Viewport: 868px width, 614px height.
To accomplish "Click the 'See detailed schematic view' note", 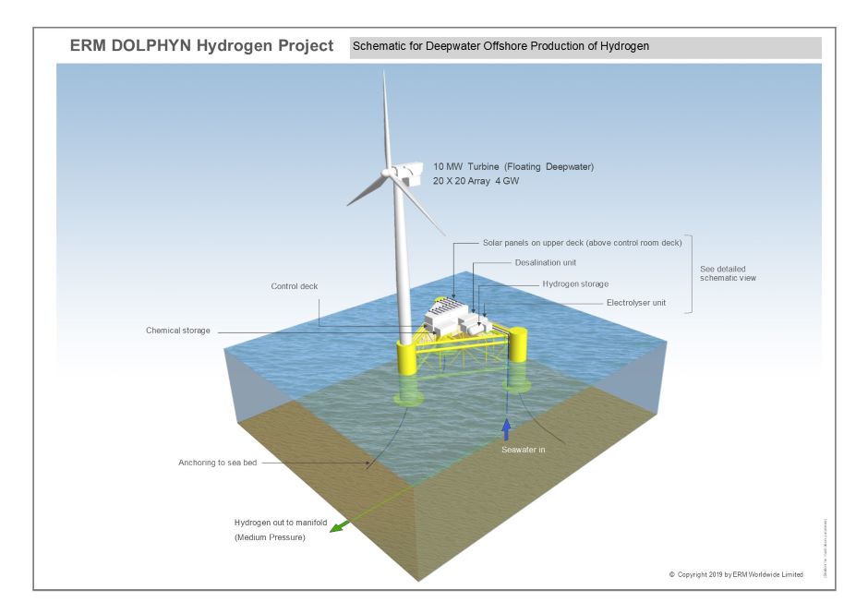I will (x=728, y=273).
